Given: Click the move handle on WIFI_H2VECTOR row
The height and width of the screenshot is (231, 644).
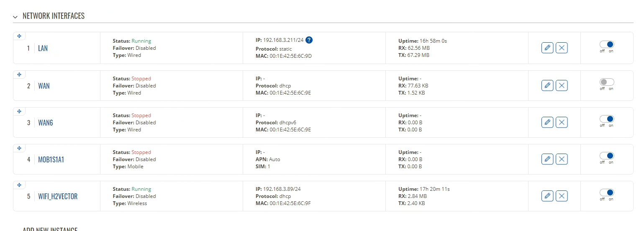Looking at the screenshot, I should [x=19, y=185].
